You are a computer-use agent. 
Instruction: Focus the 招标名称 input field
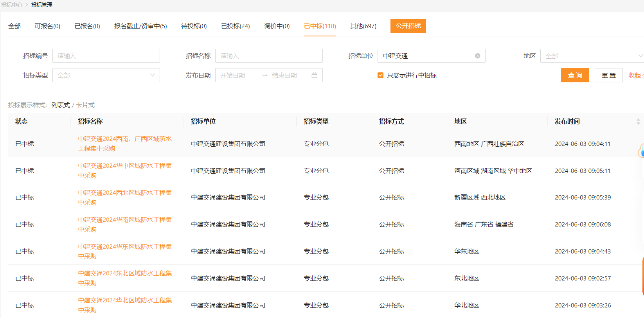[269, 56]
